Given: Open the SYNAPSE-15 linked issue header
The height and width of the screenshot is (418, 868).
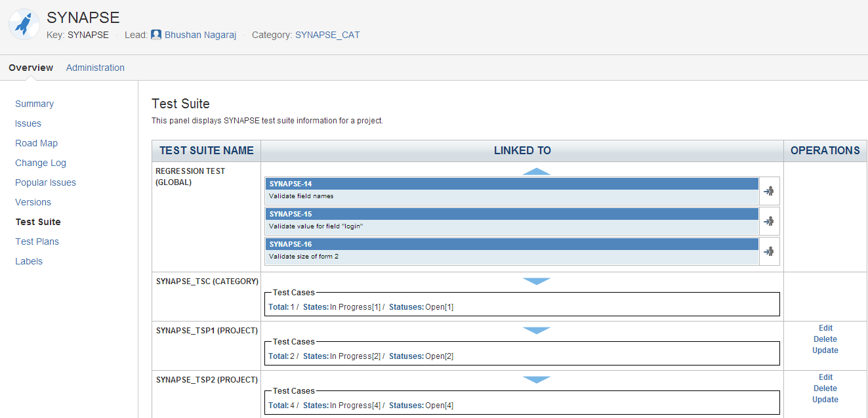Looking at the screenshot, I should [x=291, y=214].
